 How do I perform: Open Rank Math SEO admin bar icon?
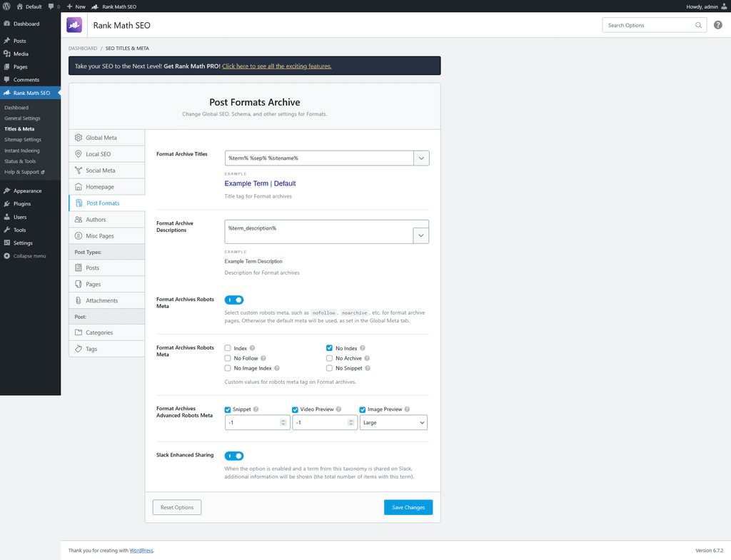95,6
